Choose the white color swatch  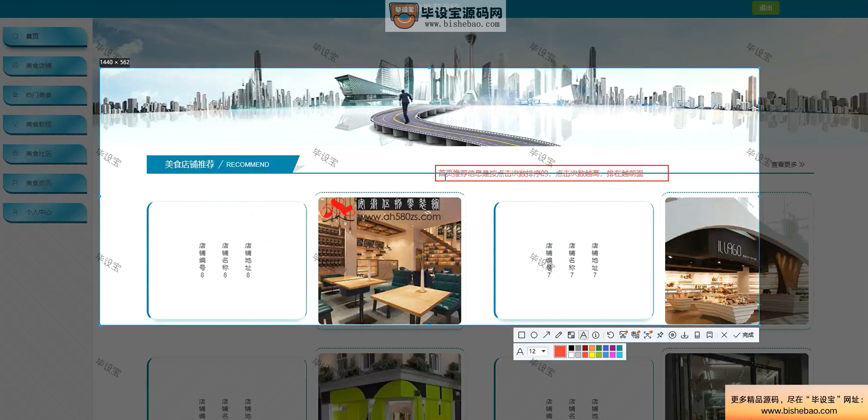(x=572, y=355)
